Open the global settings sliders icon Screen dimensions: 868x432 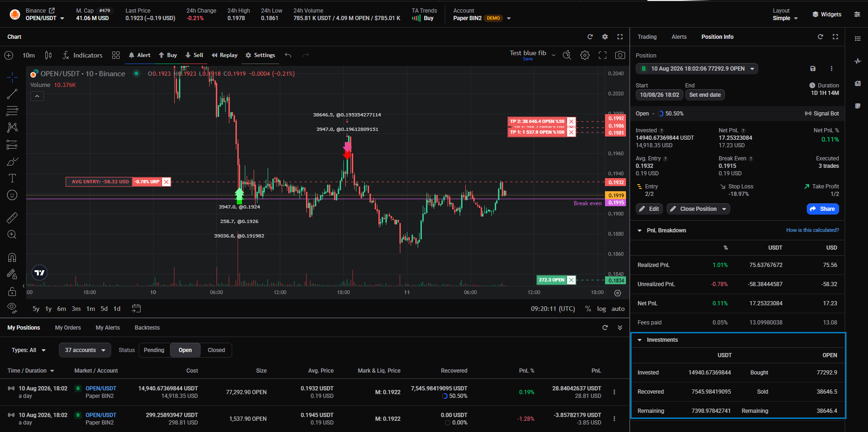(x=857, y=14)
